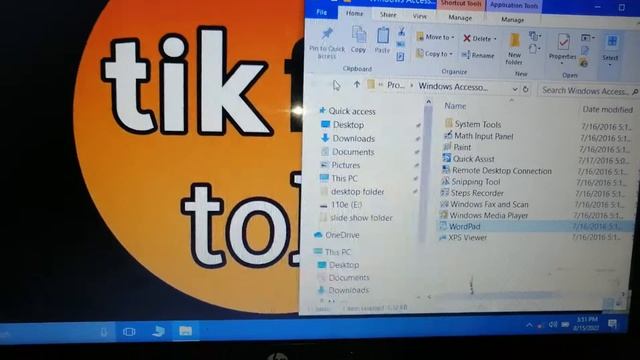Select Steps Recorder file

[477, 193]
